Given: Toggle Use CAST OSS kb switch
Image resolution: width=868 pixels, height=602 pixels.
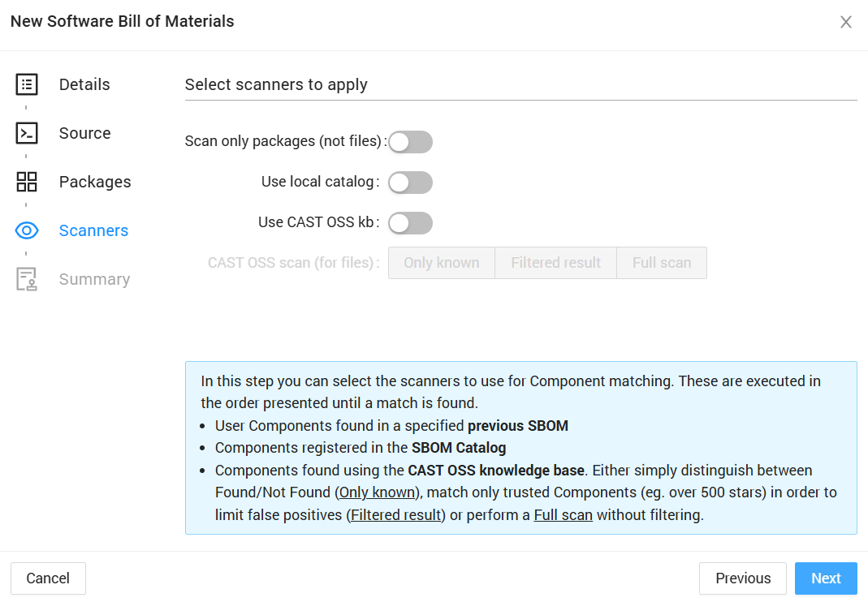Looking at the screenshot, I should tap(410, 223).
